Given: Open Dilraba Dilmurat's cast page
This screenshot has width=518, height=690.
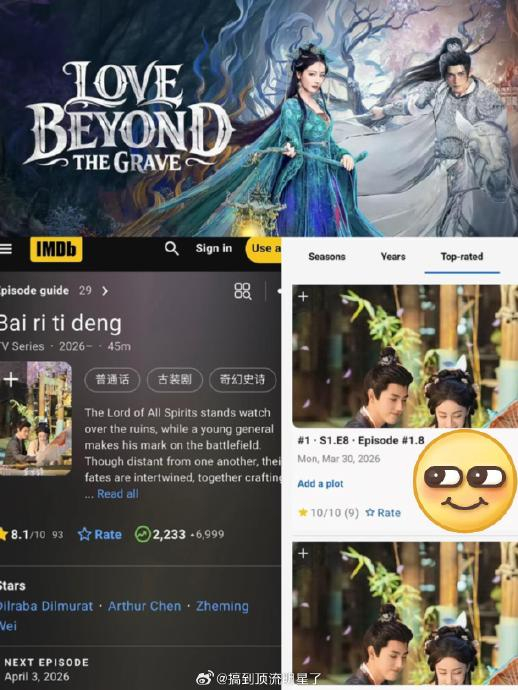Looking at the screenshot, I should tap(46, 606).
